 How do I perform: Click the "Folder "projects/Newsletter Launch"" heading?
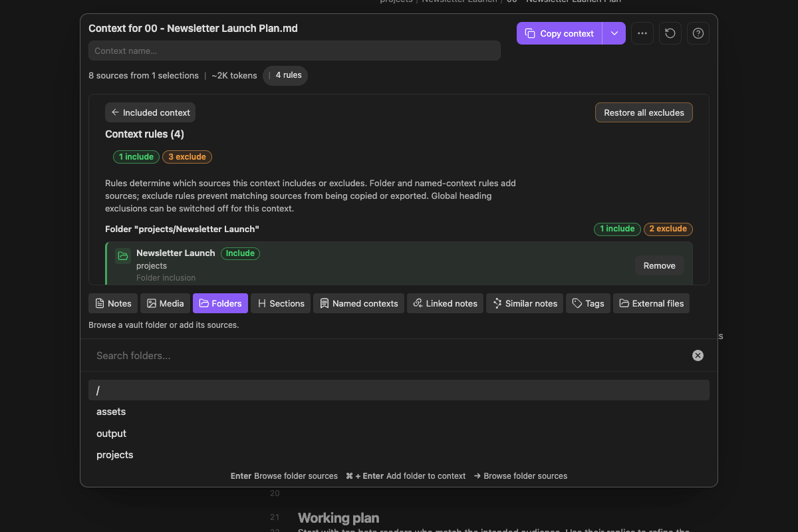[x=182, y=229]
